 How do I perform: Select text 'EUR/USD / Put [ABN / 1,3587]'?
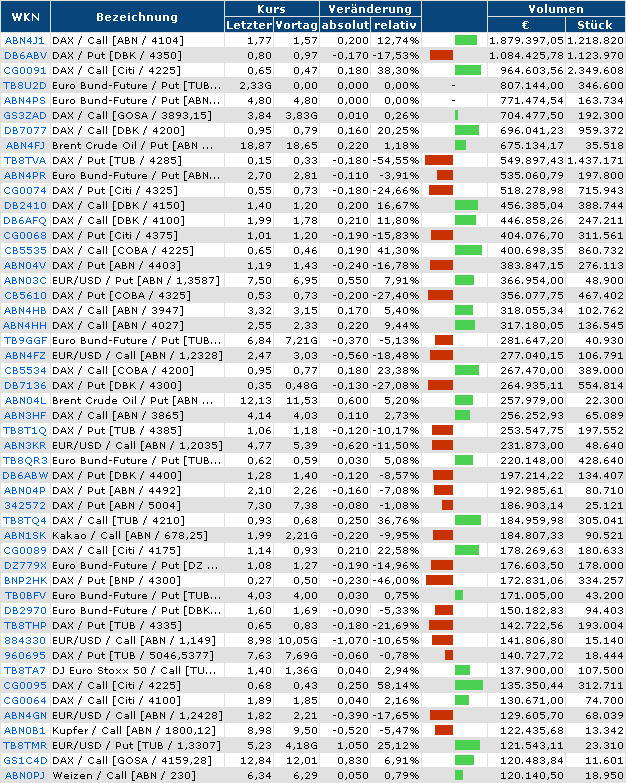coord(136,280)
